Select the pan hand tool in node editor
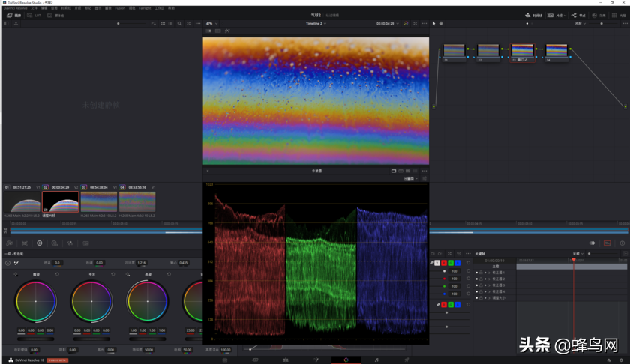The height and width of the screenshot is (364, 630). coord(441,23)
